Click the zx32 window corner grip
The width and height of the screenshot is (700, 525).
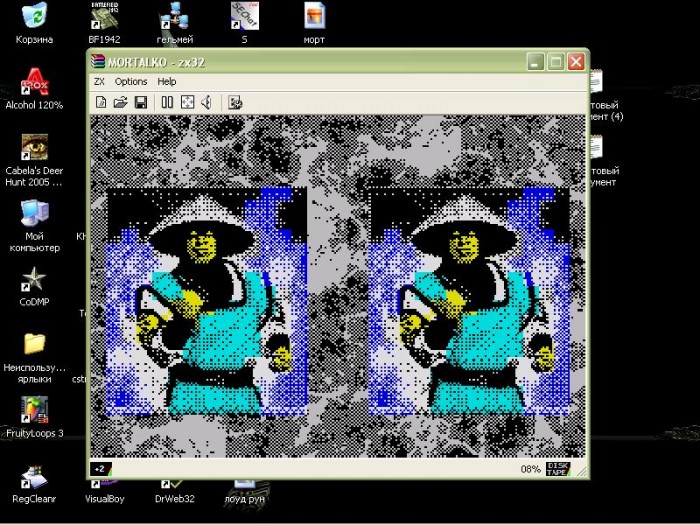581,471
